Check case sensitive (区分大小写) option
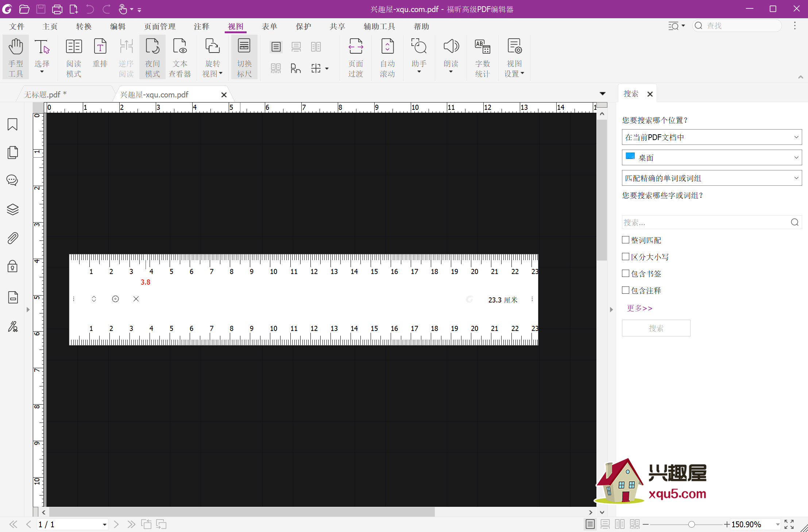The image size is (808, 532). [626, 257]
